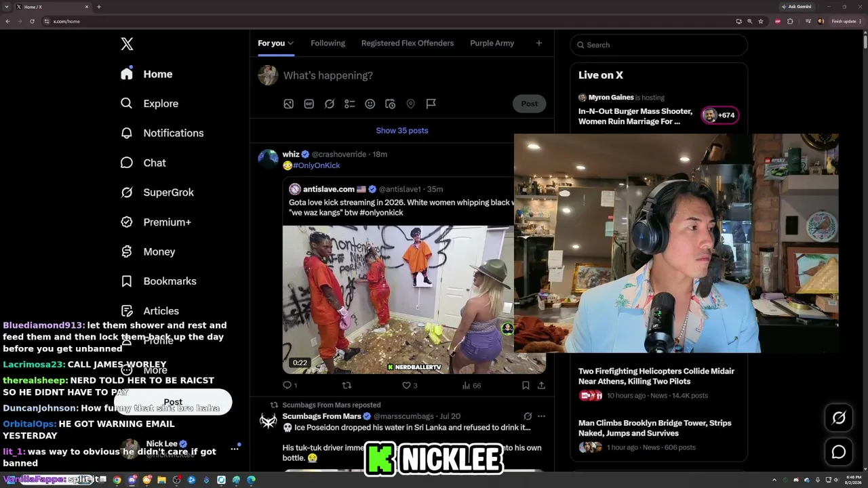Click Grok icon on Scumbags From Mars post
This screenshot has width=868, height=488.
coord(528,416)
